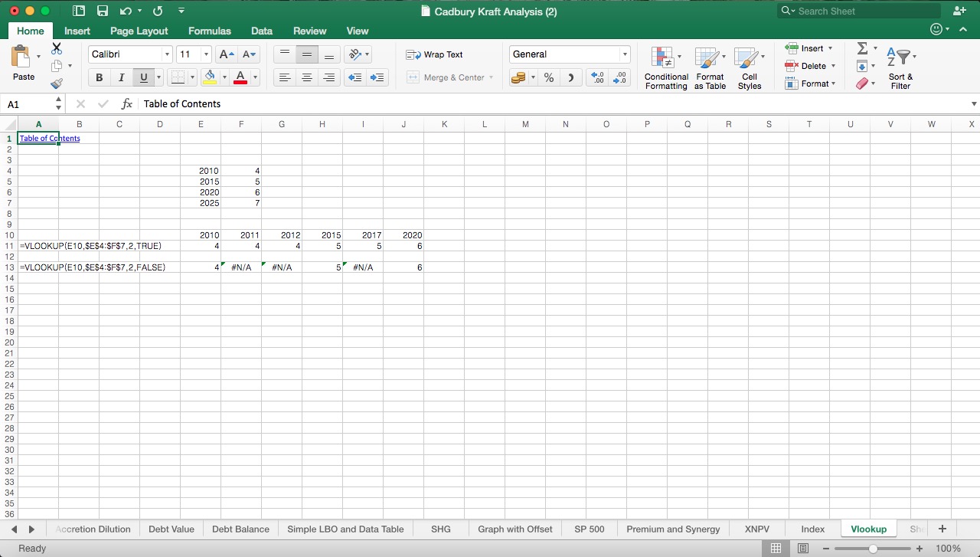Decrease decimal places
The width and height of the screenshot is (980, 557).
tap(619, 77)
